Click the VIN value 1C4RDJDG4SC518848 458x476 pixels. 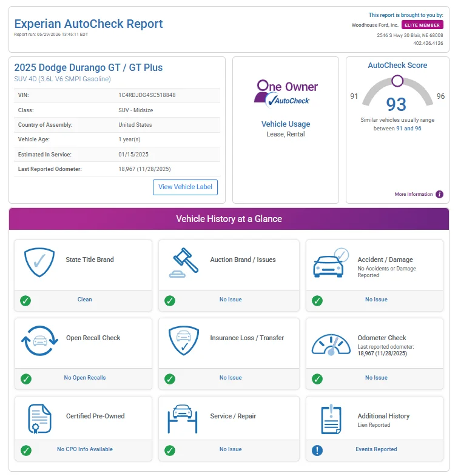[x=147, y=95]
